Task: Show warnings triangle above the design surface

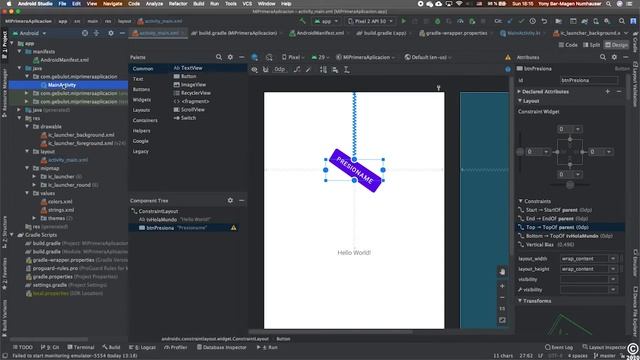Action: pyautogui.click(x=508, y=58)
